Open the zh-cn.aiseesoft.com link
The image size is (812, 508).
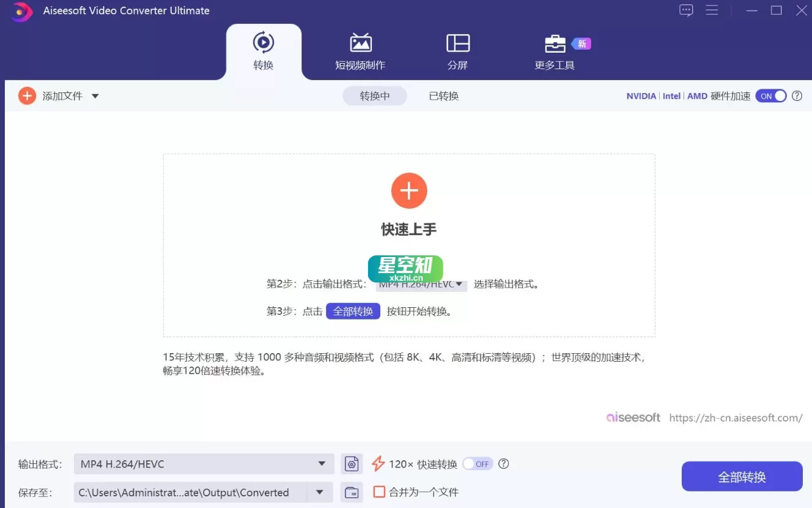736,418
